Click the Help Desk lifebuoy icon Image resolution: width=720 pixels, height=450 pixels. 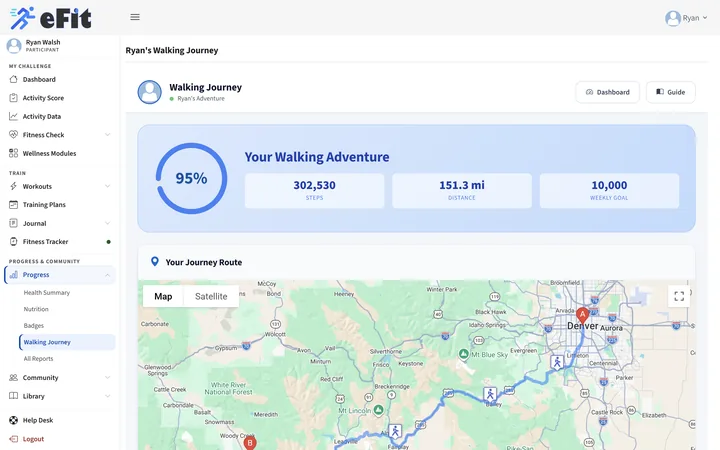click(x=13, y=420)
